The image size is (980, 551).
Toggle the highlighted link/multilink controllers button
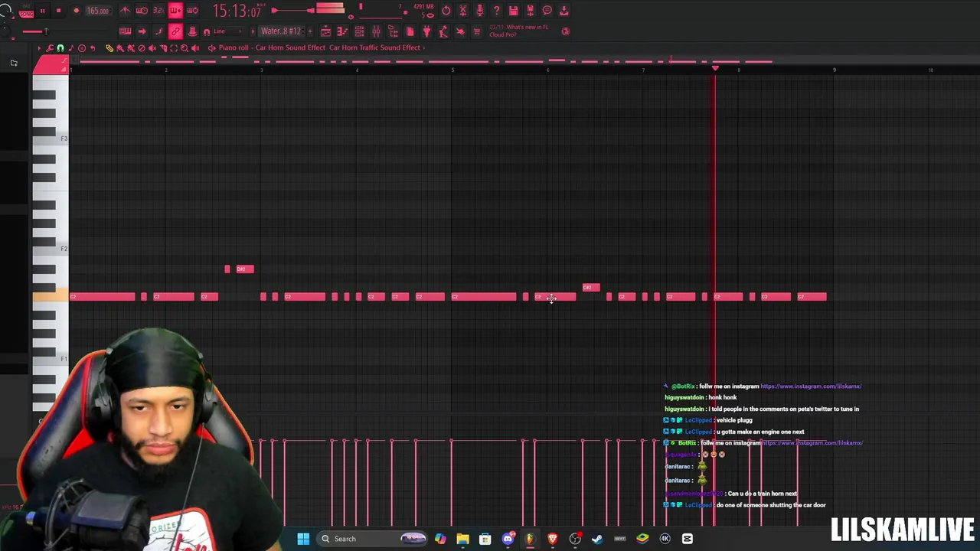coord(175,31)
